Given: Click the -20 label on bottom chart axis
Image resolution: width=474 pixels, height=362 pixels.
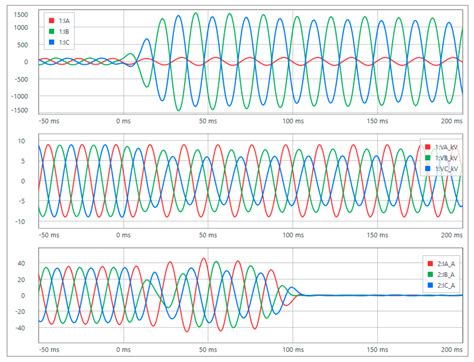Looking at the screenshot, I should tap(20, 312).
